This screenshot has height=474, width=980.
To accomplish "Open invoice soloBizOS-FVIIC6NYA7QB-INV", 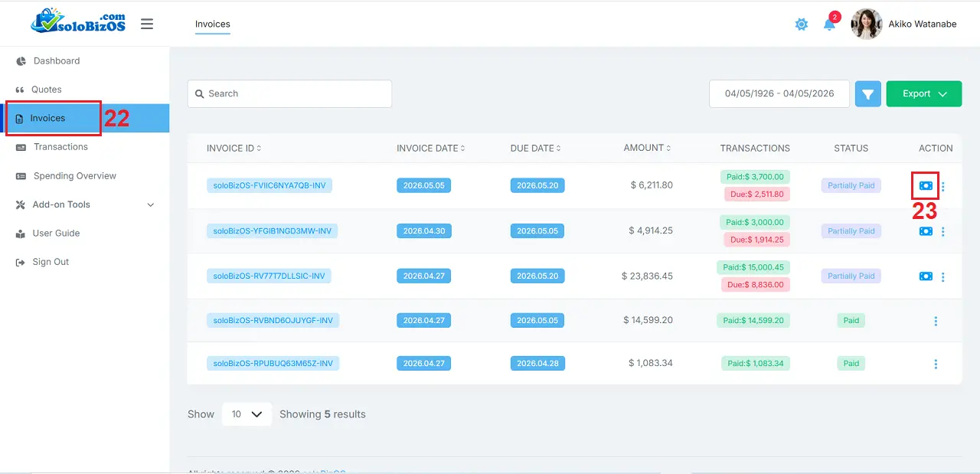I will coord(269,185).
